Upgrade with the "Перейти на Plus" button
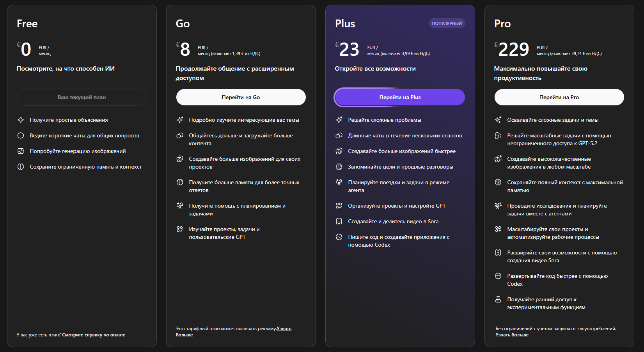This screenshot has height=352, width=644. coord(400,97)
